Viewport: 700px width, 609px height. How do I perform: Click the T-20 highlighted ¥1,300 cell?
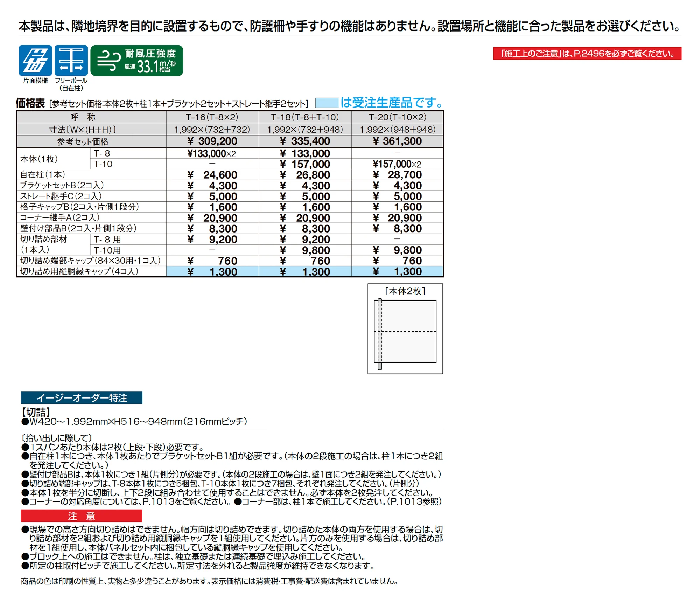click(x=397, y=271)
